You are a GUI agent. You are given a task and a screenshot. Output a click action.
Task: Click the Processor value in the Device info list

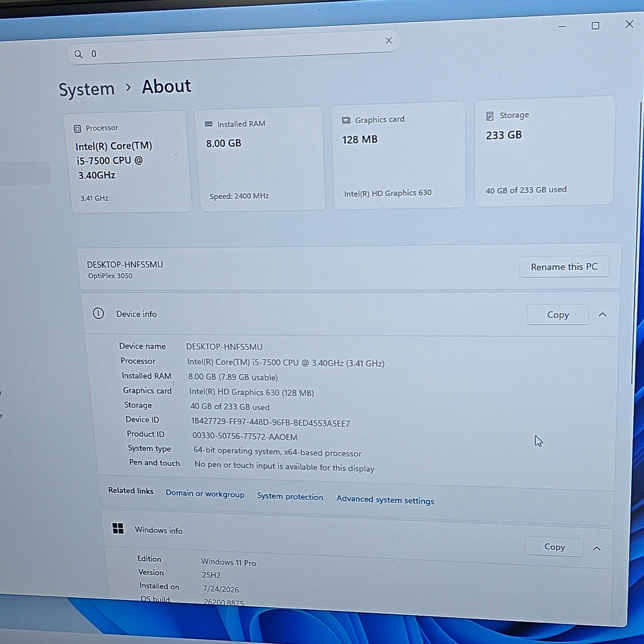click(286, 363)
